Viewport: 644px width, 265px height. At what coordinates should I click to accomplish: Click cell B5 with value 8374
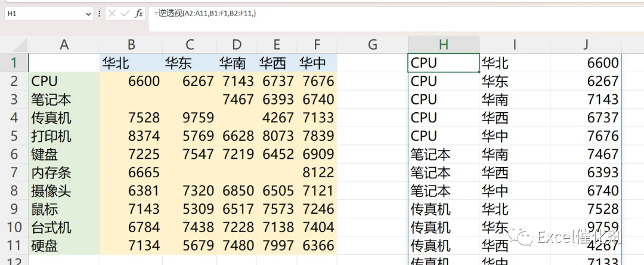131,136
